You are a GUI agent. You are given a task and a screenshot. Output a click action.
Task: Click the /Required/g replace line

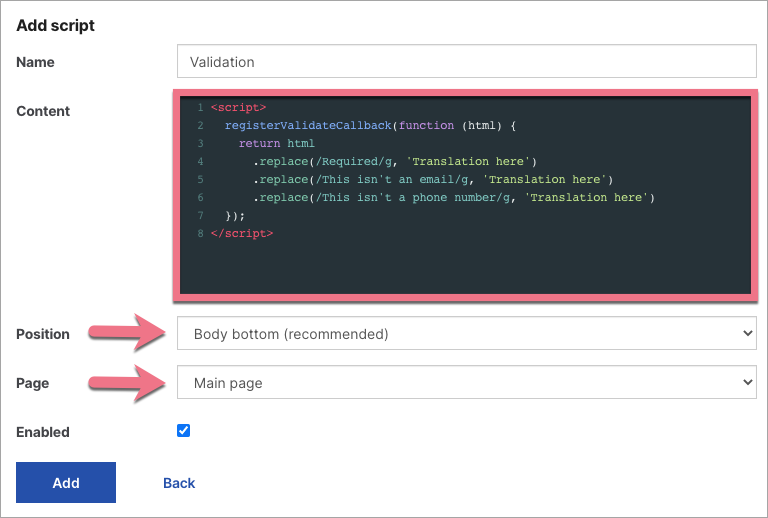point(395,161)
